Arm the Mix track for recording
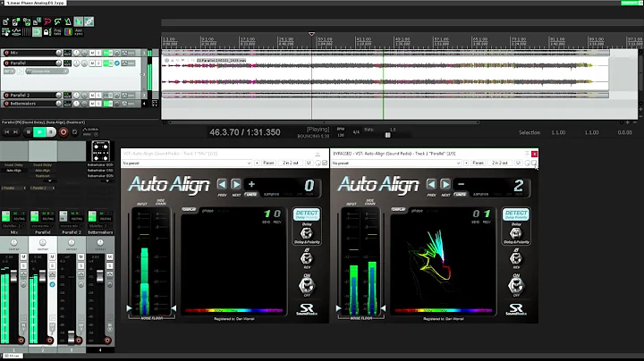Viewport: 644px width, 361px height. click(x=6, y=53)
